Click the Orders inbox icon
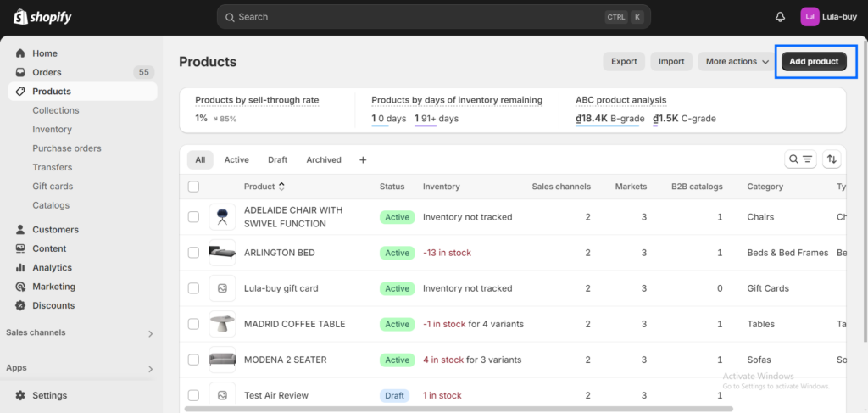868x413 pixels. (x=20, y=73)
